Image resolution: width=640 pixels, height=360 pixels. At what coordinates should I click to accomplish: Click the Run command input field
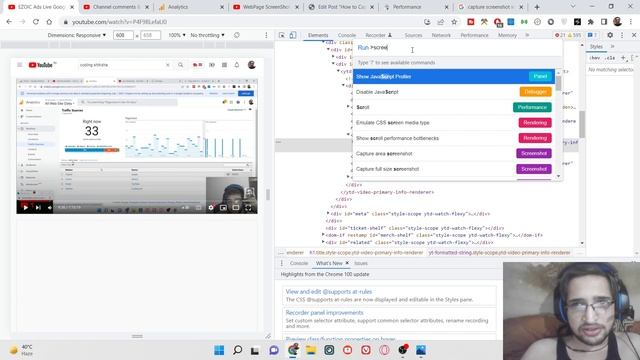(x=457, y=48)
